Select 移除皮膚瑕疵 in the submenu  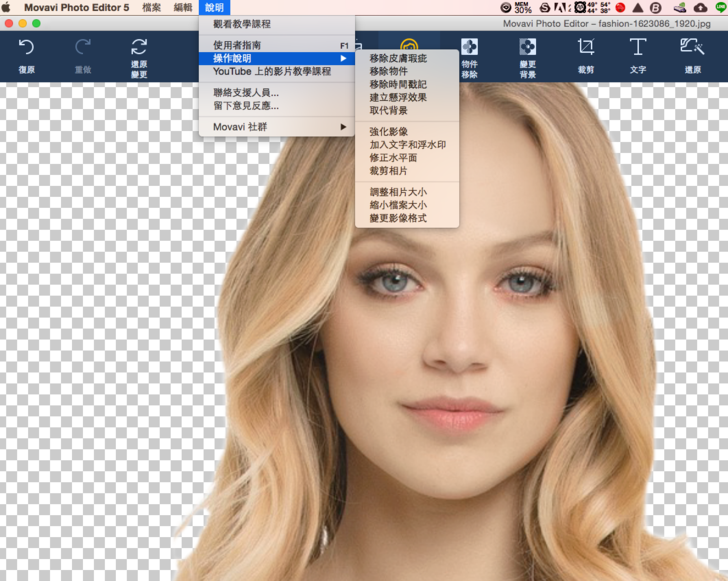[x=398, y=58]
